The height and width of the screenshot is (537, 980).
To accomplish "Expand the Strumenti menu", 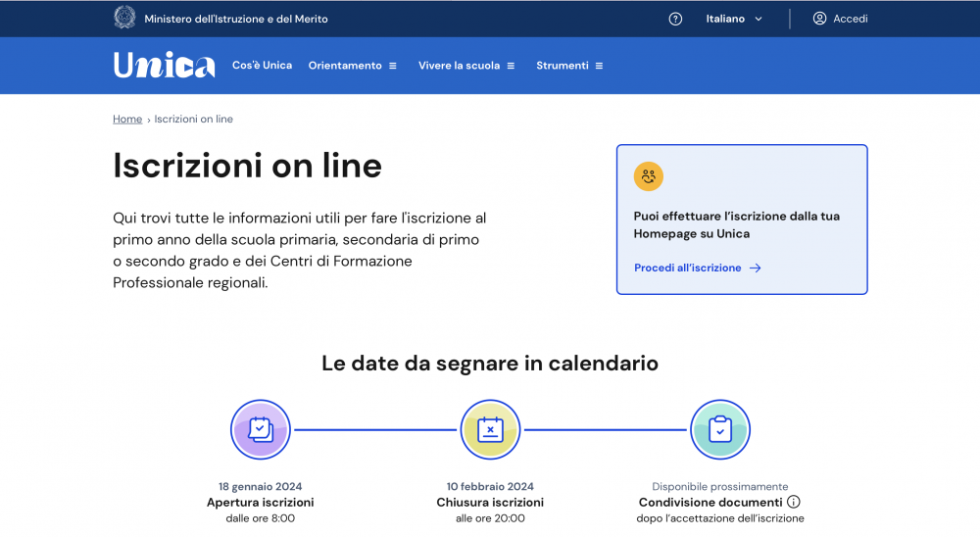I will tap(569, 66).
